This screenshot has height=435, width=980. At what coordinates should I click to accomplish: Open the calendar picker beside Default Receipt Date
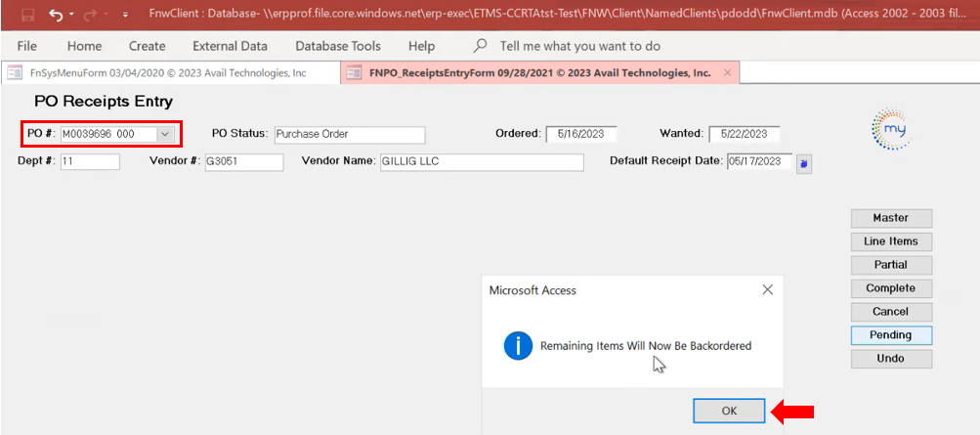[x=803, y=163]
